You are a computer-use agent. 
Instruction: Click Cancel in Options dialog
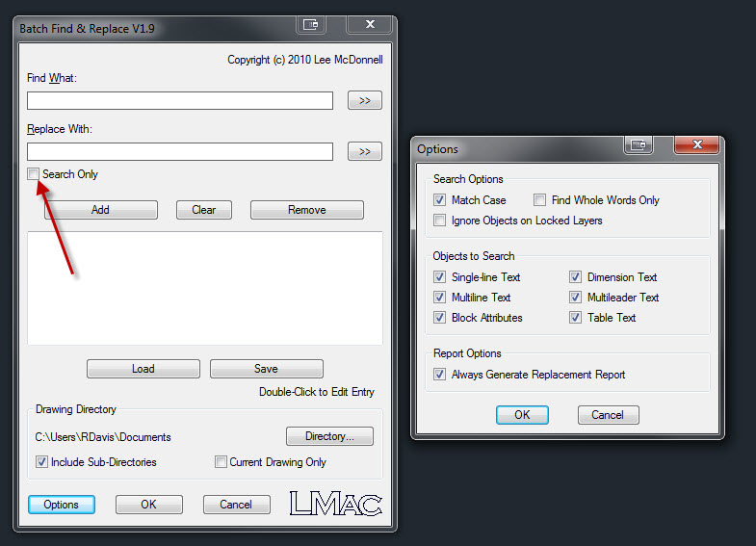[x=608, y=415]
